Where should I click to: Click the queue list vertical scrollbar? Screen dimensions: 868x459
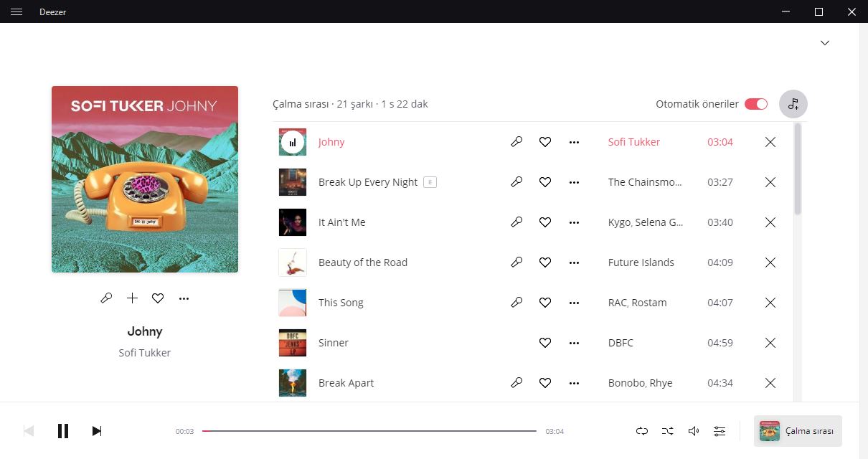pyautogui.click(x=798, y=169)
